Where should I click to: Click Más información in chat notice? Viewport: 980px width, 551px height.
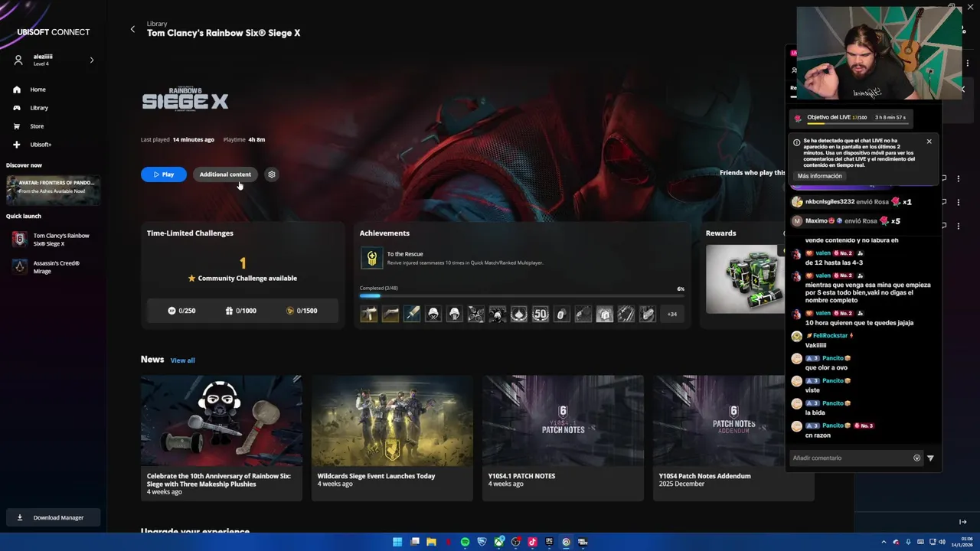coord(819,176)
